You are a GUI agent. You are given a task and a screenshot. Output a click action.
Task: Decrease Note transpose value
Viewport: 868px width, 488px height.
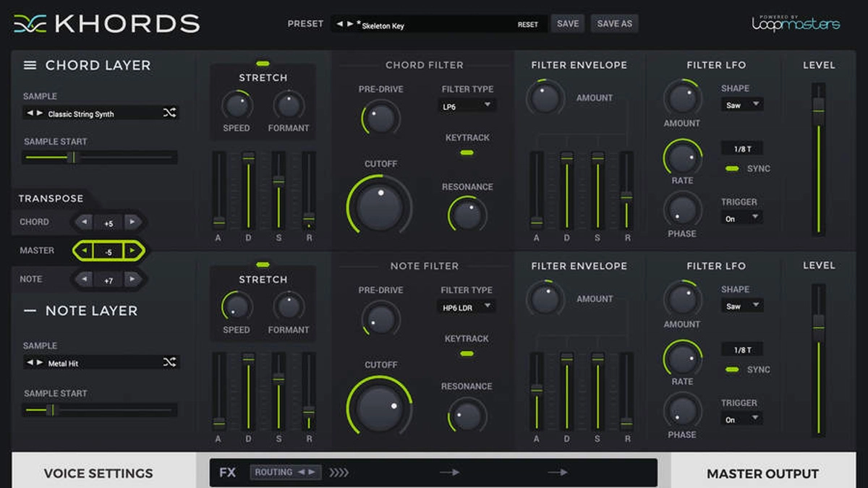click(84, 278)
